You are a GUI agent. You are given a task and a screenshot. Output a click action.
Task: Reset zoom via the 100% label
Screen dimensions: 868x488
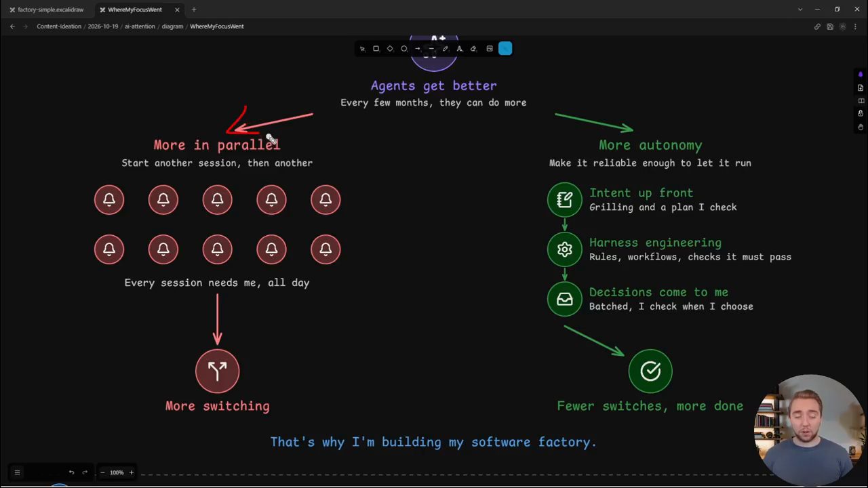coord(117,472)
